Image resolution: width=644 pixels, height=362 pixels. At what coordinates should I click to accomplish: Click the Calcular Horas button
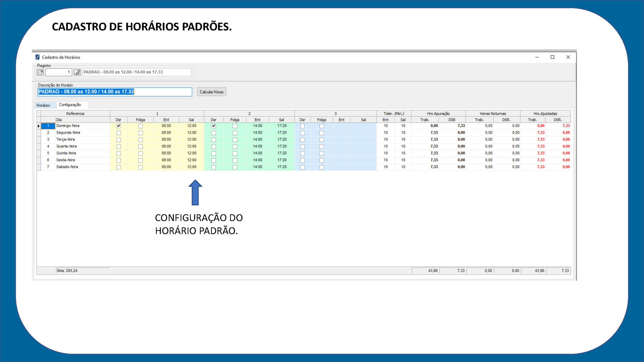212,92
